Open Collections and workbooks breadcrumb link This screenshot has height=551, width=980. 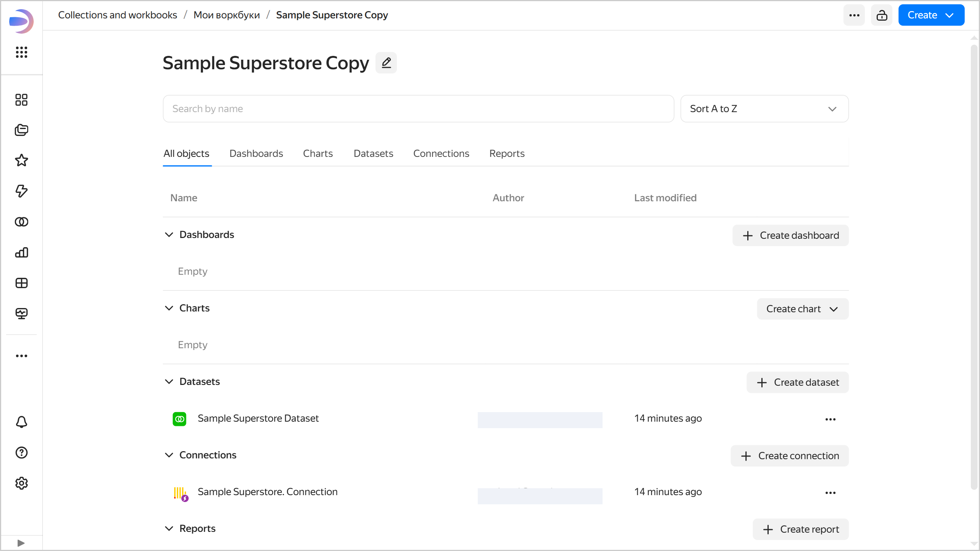[118, 15]
